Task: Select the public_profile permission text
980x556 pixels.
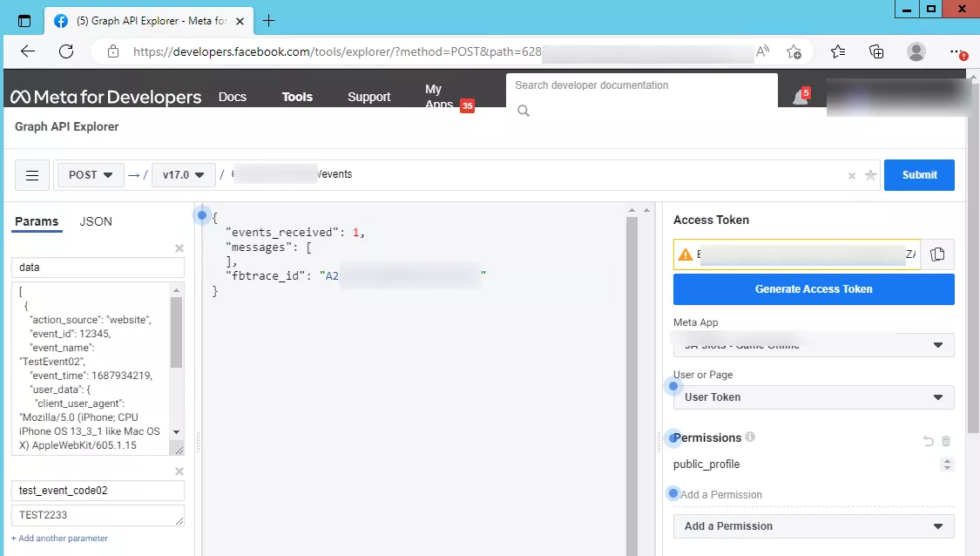Action: tap(706, 464)
